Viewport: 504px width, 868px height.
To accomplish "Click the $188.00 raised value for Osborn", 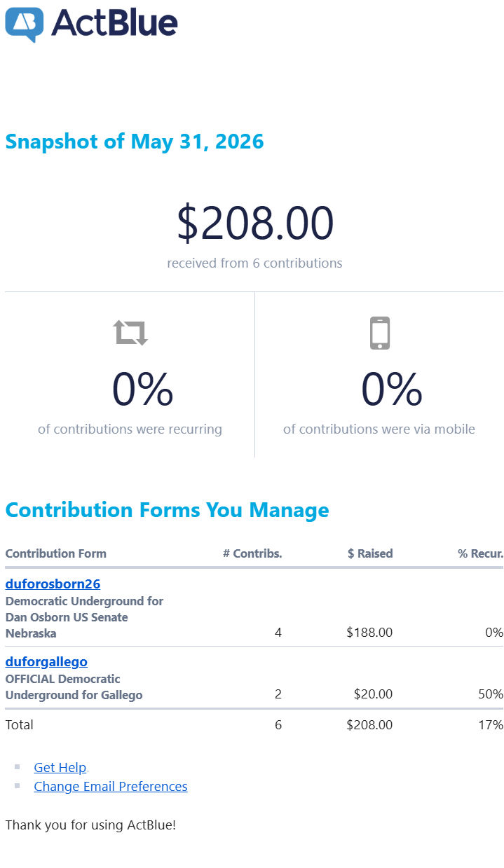I will (369, 633).
